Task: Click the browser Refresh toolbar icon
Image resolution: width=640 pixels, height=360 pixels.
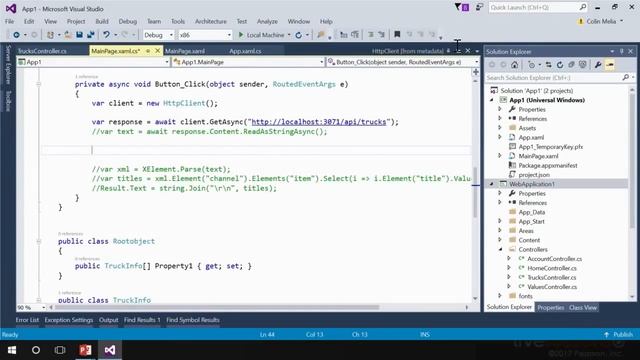Action: [298, 35]
